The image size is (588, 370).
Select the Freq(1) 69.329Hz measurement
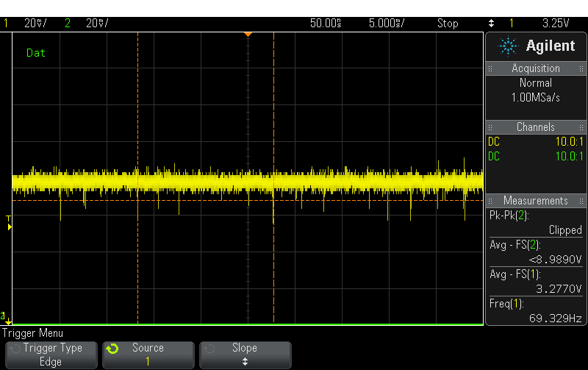pyautogui.click(x=536, y=311)
